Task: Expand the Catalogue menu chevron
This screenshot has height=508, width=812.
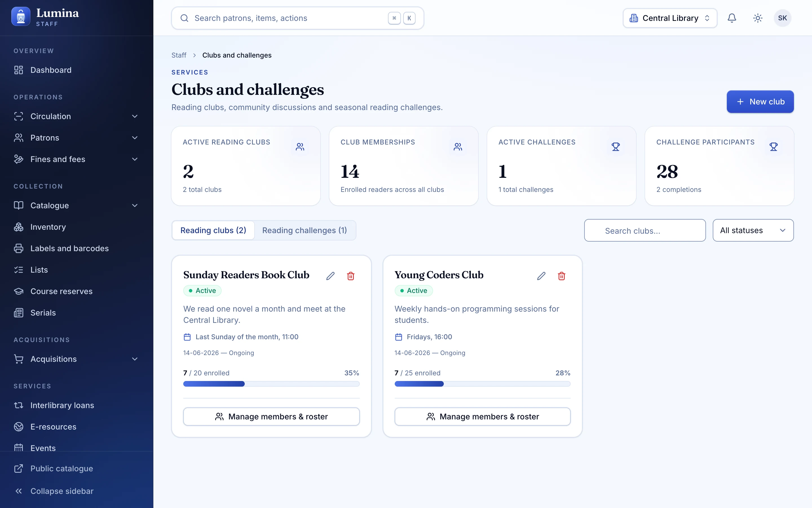Action: 135,205
